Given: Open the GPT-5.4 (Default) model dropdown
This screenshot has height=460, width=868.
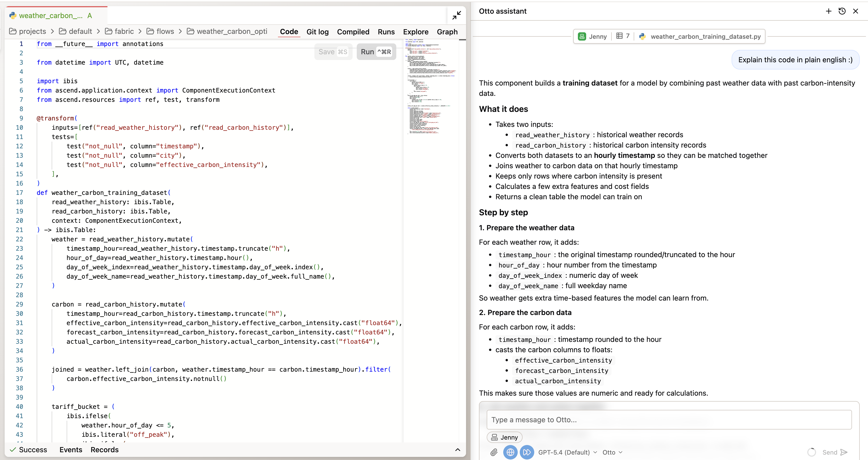Looking at the screenshot, I should [568, 452].
